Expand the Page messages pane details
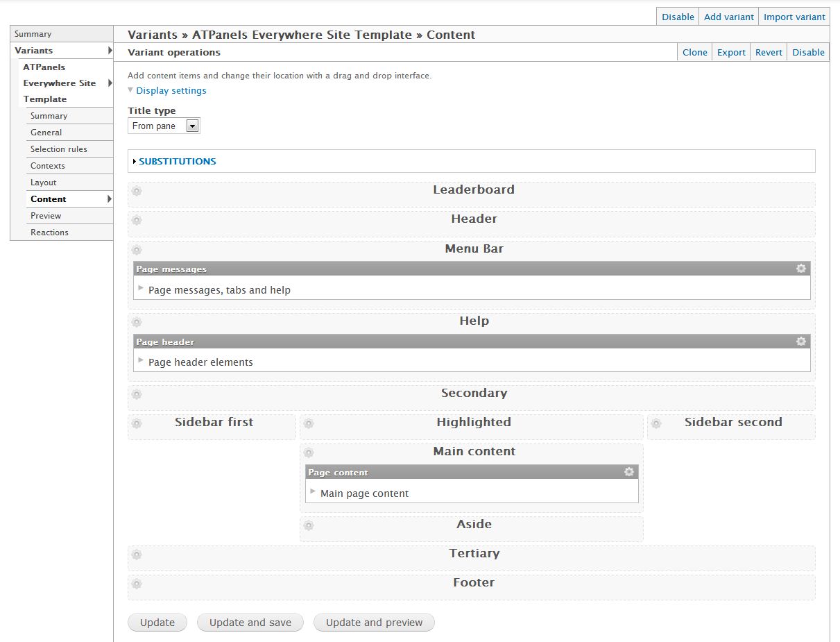This screenshot has height=642, width=840. [x=141, y=288]
